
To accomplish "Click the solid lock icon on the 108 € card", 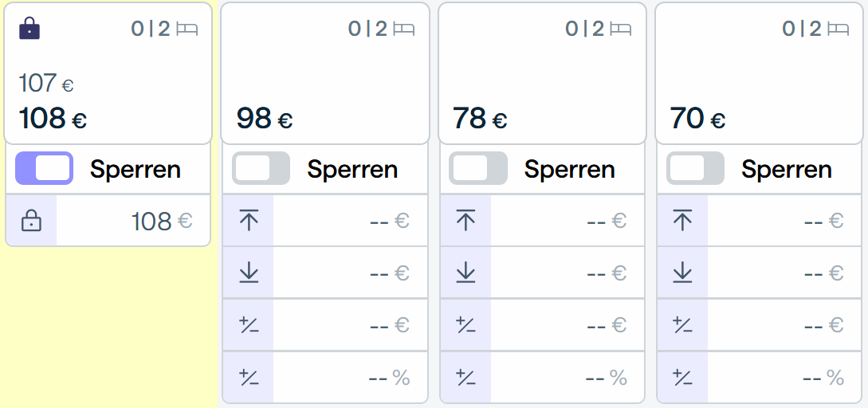I will pyautogui.click(x=29, y=28).
